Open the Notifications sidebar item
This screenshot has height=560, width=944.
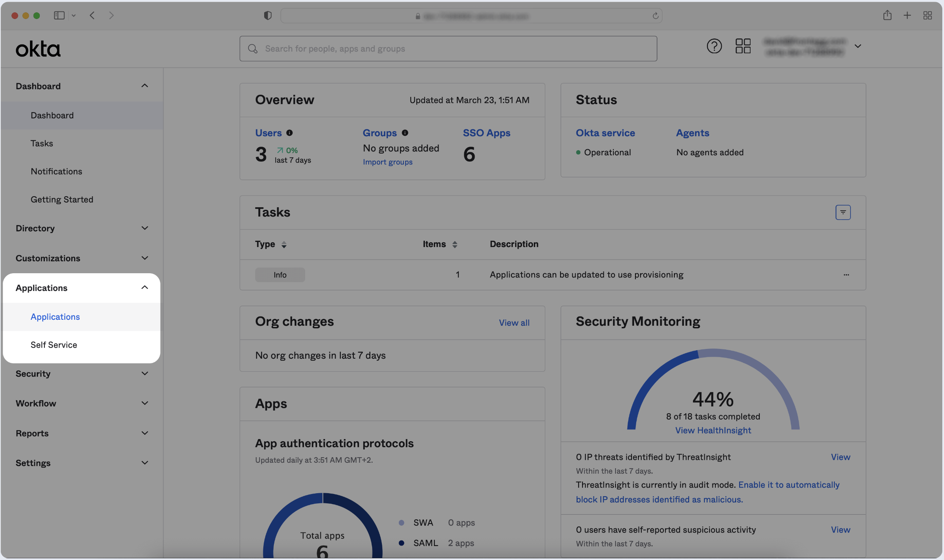(x=56, y=171)
